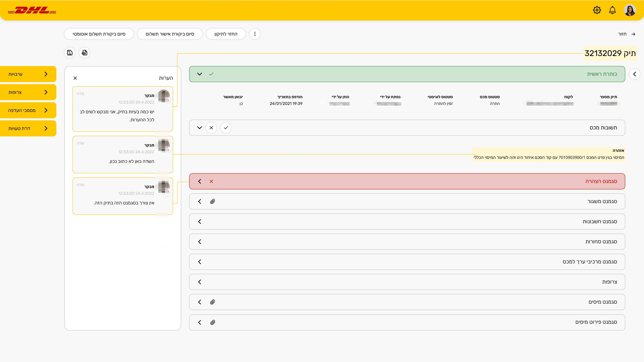Click the 24/01/2021 19:39 print date value
The image size is (644, 362).
pyautogui.click(x=286, y=103)
